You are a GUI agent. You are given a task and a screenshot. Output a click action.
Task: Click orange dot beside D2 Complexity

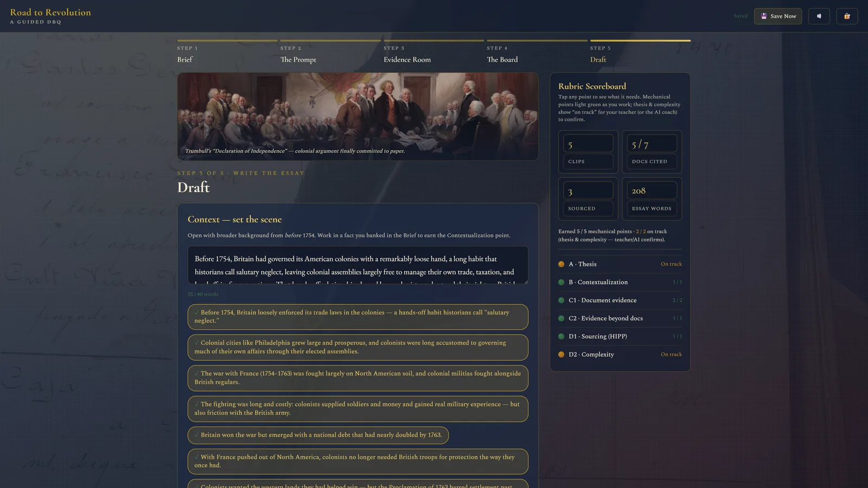[561, 355]
